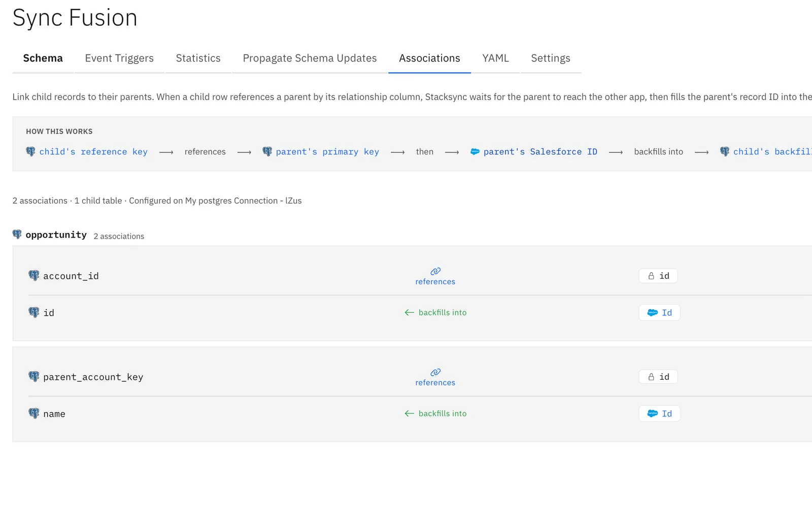The width and height of the screenshot is (812, 528).
Task: Click backfills into arrow in name row
Action: point(410,414)
